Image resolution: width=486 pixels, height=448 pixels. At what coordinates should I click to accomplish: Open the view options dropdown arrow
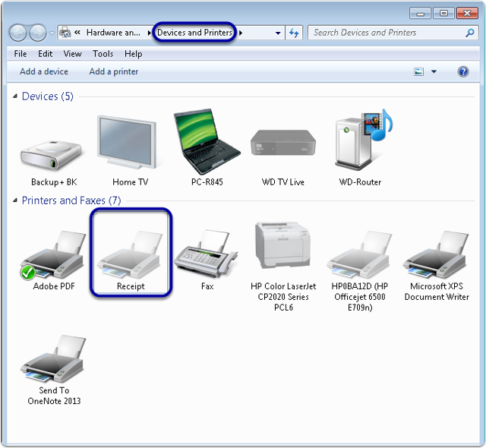(434, 72)
